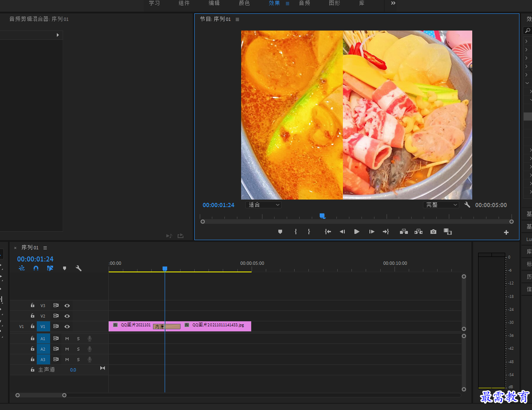This screenshot has width=532, height=410.
Task: Target video track V1 header
Action: click(x=43, y=326)
